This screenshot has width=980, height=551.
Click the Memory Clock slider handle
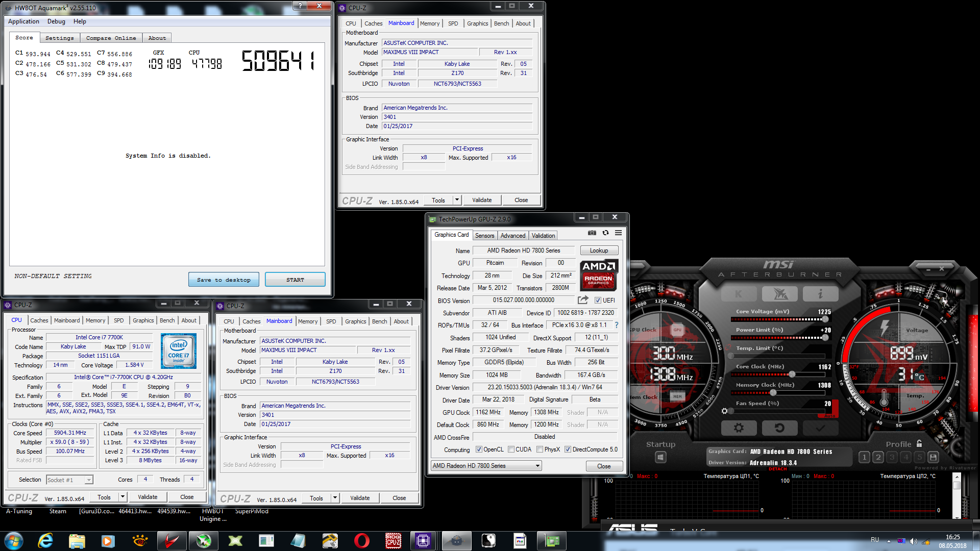coord(773,393)
